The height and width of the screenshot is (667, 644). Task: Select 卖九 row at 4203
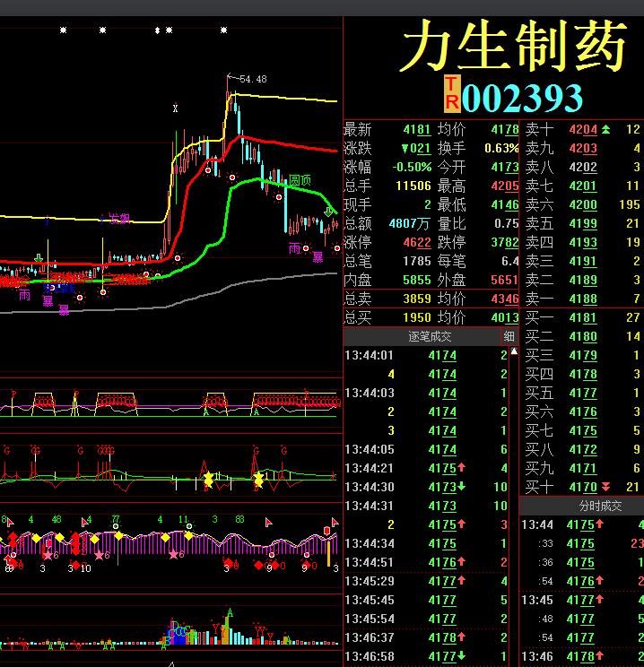pyautogui.click(x=582, y=149)
